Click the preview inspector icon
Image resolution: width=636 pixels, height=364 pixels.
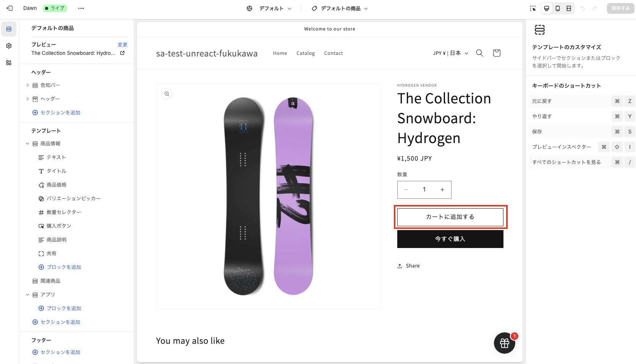pos(533,8)
